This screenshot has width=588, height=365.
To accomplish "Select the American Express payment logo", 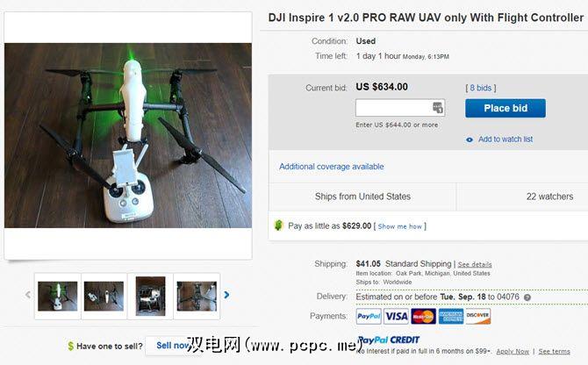I will click(451, 316).
